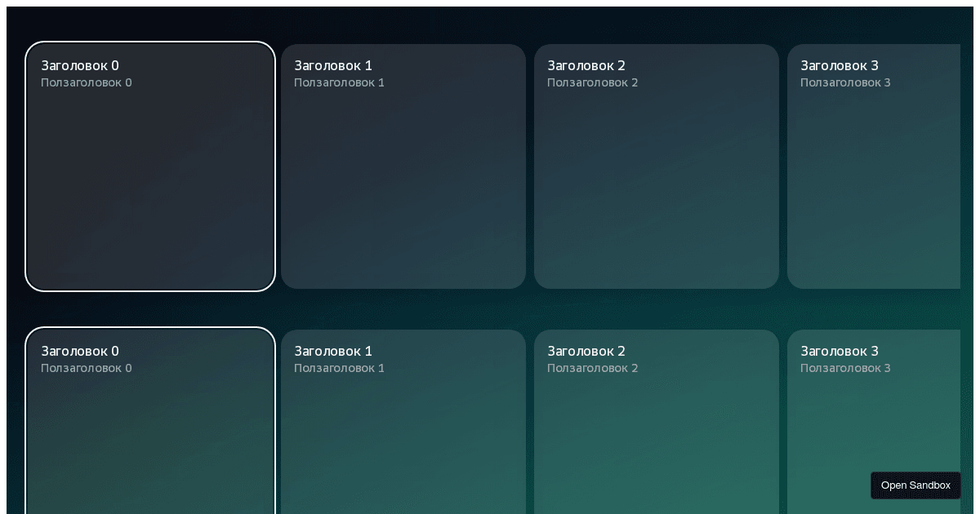Click subtitle Ползаголовок 0 on the first card
The height and width of the screenshot is (514, 980).
[86, 82]
